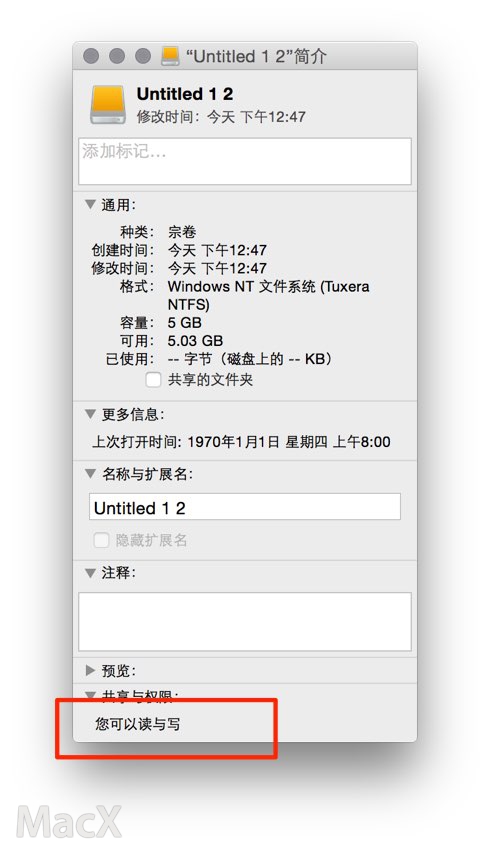Click the large yellow drive icon
490x846 pixels.
pos(108,104)
